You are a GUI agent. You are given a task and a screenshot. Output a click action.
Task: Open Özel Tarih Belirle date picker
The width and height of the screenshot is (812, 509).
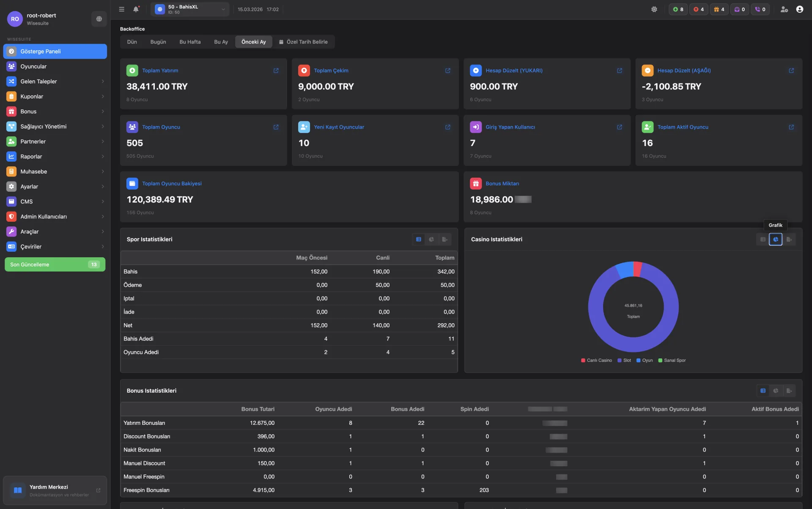pyautogui.click(x=303, y=41)
